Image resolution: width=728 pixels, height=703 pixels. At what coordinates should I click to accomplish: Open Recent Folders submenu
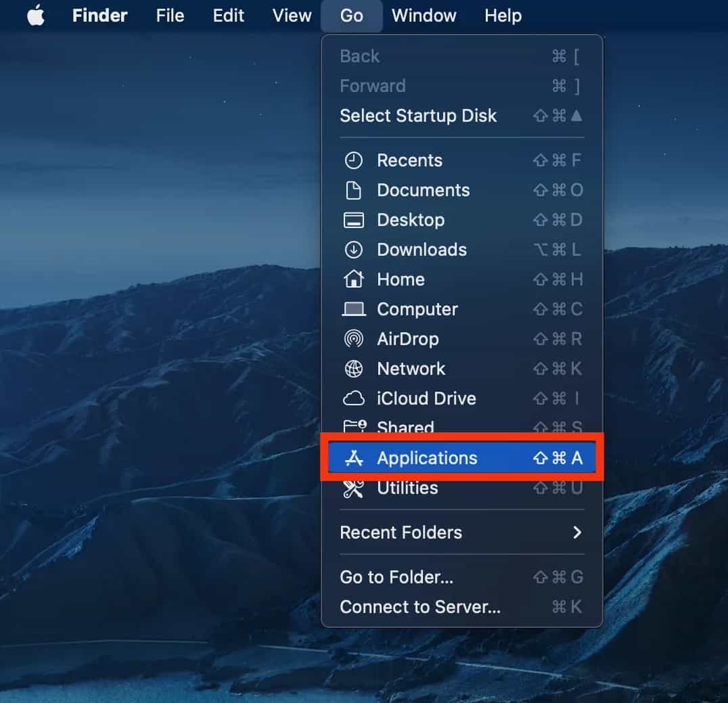click(x=462, y=532)
